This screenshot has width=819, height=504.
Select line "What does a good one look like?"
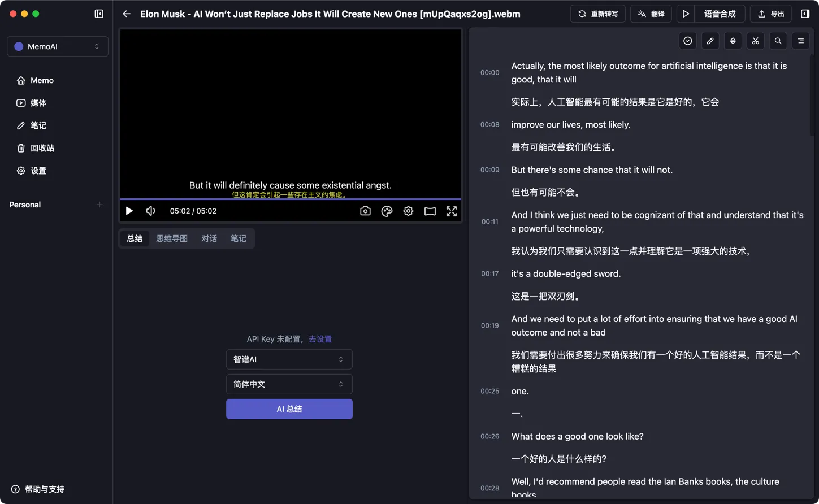(x=577, y=437)
